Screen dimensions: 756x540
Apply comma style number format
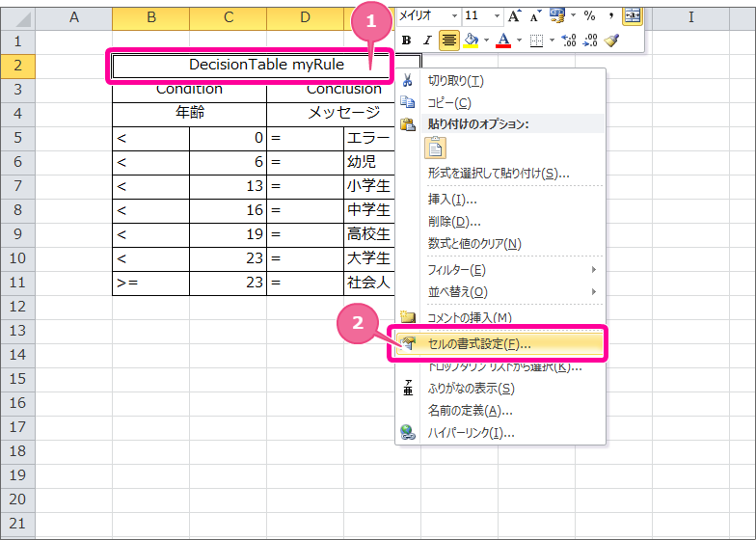[x=609, y=15]
